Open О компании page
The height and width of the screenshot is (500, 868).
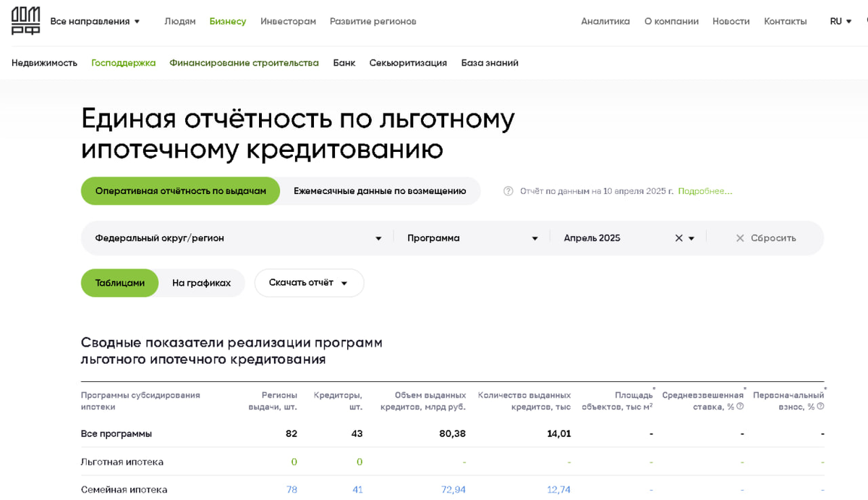tap(671, 22)
